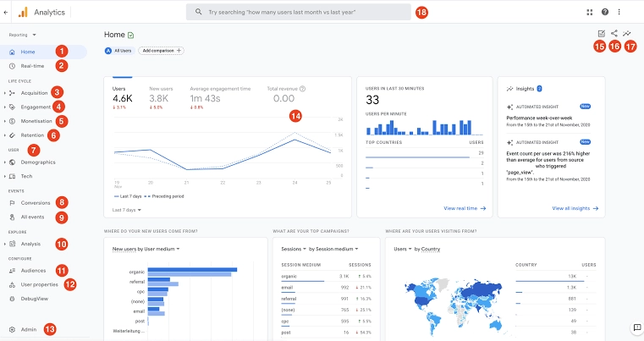Select the Average engagement time tab
Image resolution: width=644 pixels, height=341 pixels.
pyautogui.click(x=220, y=98)
